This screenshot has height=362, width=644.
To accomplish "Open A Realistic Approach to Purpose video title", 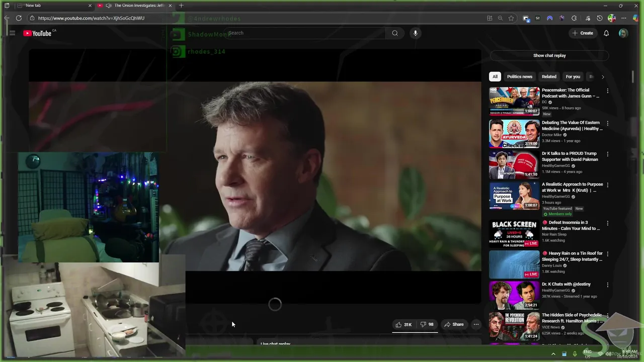I will tap(572, 187).
